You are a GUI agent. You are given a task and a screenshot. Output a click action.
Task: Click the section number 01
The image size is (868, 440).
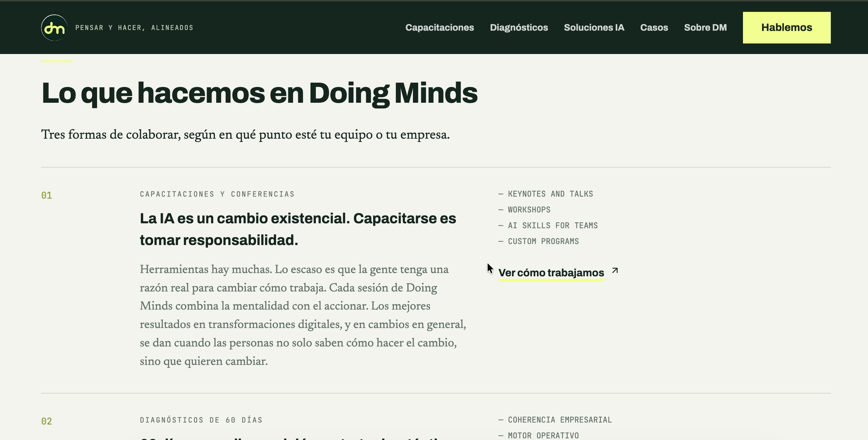(x=46, y=196)
